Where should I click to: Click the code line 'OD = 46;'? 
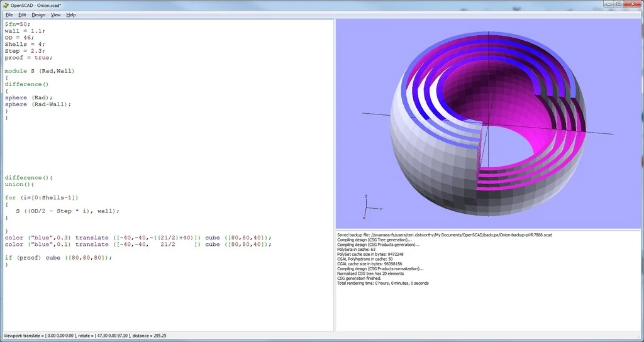19,37
